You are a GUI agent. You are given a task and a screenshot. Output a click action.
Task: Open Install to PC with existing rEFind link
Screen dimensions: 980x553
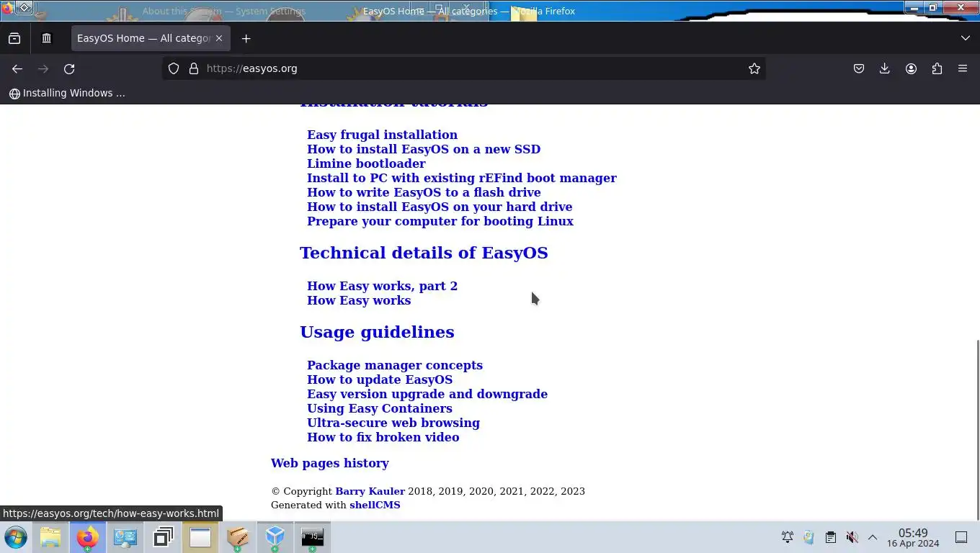462,178
